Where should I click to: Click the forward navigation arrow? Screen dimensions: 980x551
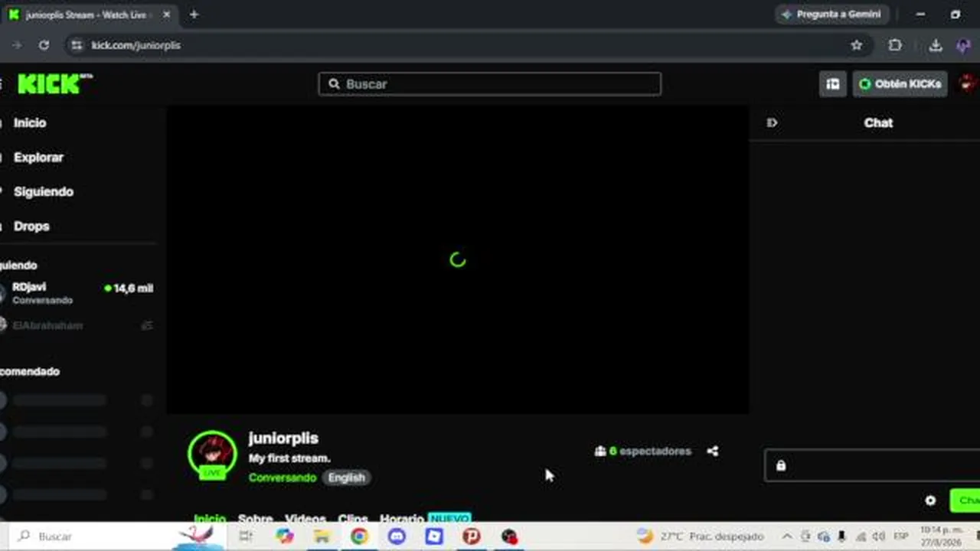click(x=16, y=45)
